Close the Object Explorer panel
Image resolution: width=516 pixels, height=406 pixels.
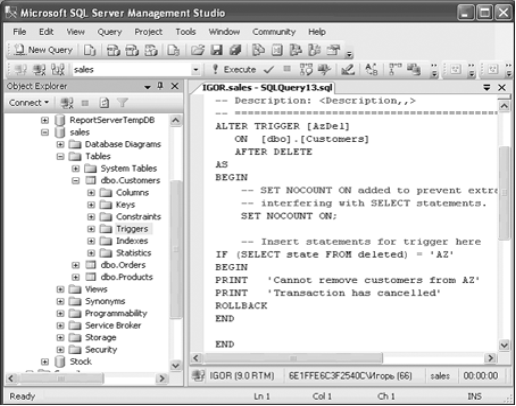[175, 86]
